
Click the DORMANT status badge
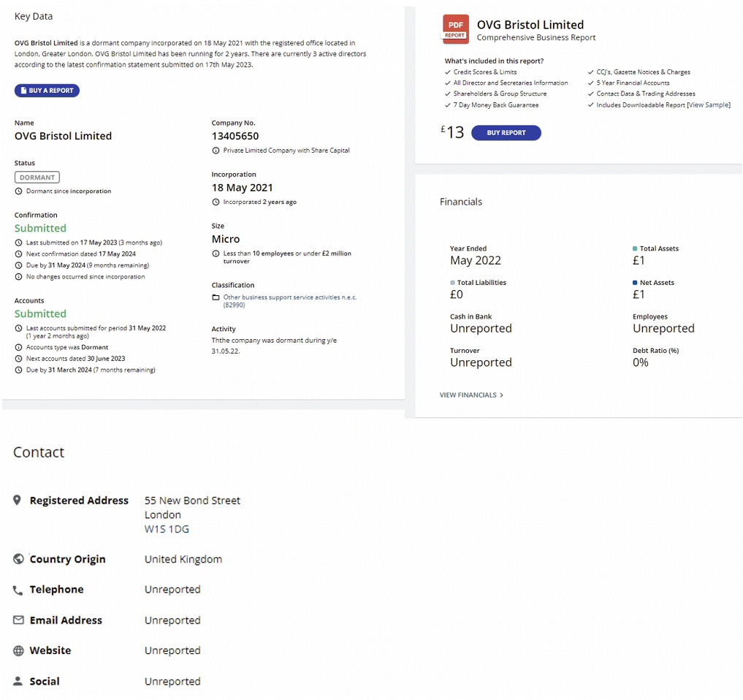point(37,178)
